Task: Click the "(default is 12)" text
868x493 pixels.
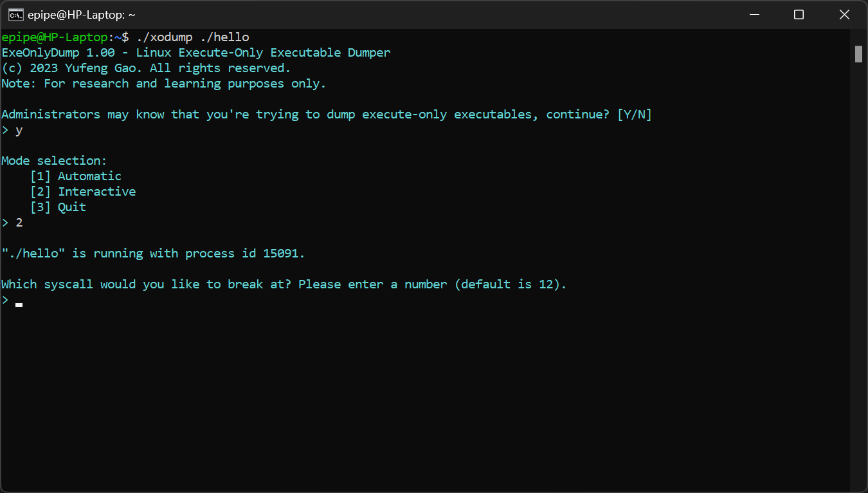Action: (x=511, y=284)
